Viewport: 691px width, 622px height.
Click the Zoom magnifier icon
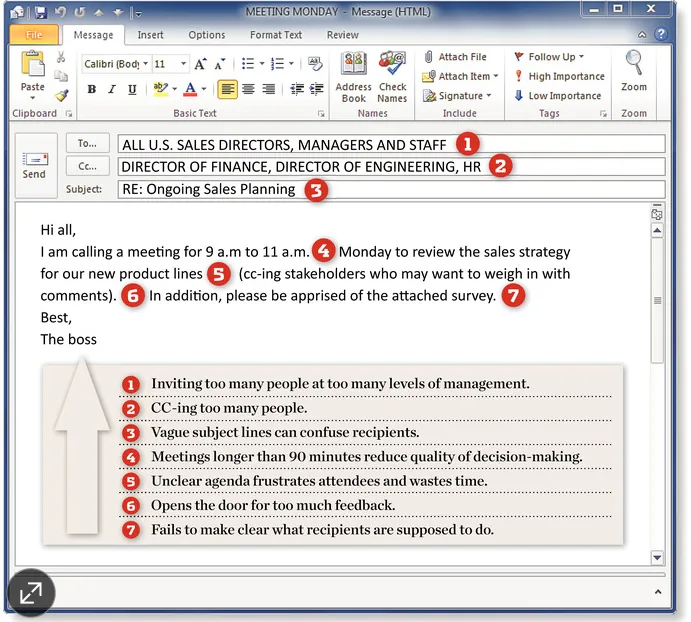634,63
